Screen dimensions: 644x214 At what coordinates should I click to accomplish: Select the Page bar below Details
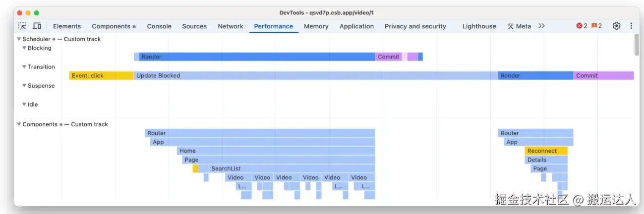coord(549,169)
